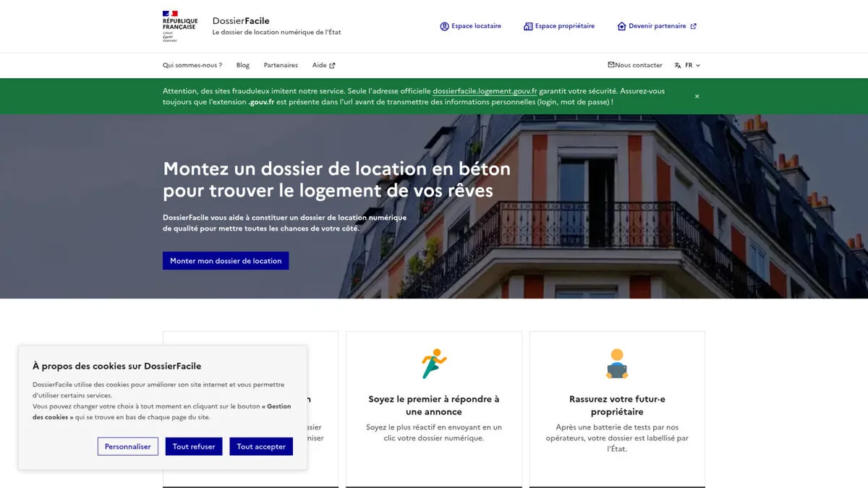The width and height of the screenshot is (868, 488).
Task: Click the DossierFacile site title
Action: [241, 21]
